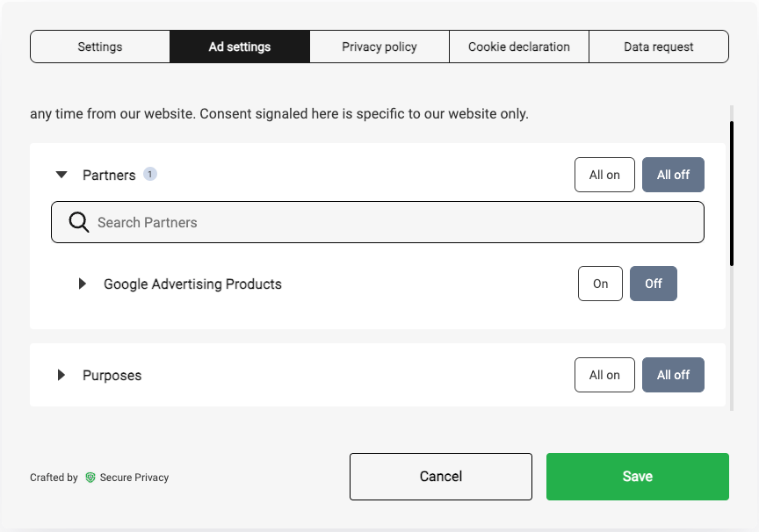Click the search magnifier icon in Partners search
Viewport: 759px width, 532px height.
pyautogui.click(x=78, y=222)
